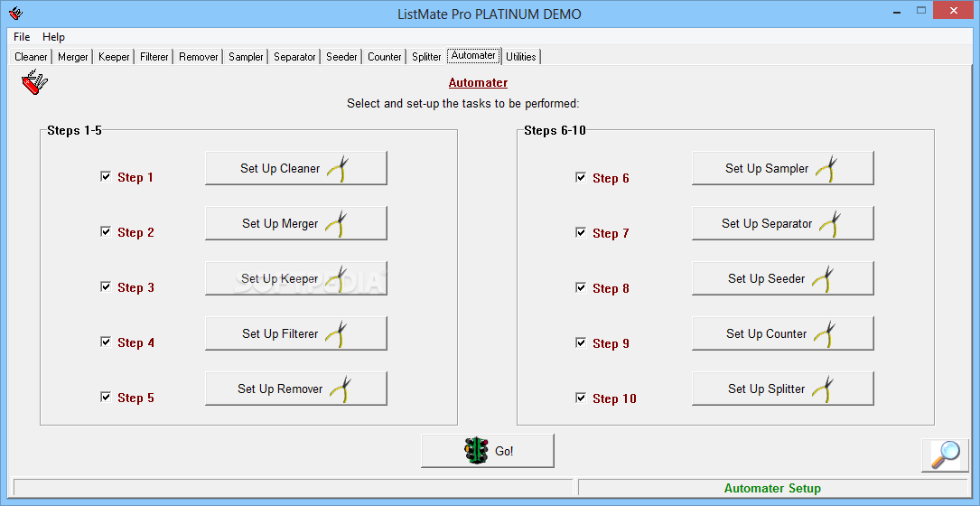980x506 pixels.
Task: Switch to the Cleaner tab
Action: [x=31, y=57]
